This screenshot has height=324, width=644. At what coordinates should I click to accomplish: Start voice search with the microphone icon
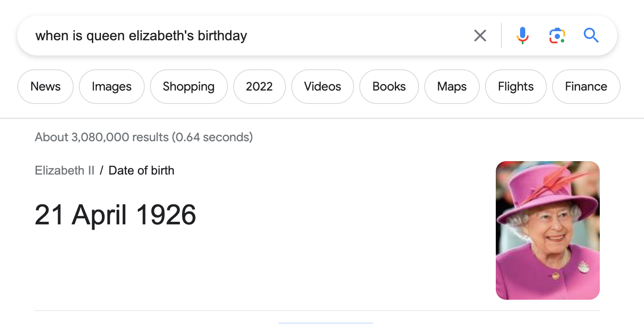tap(523, 36)
